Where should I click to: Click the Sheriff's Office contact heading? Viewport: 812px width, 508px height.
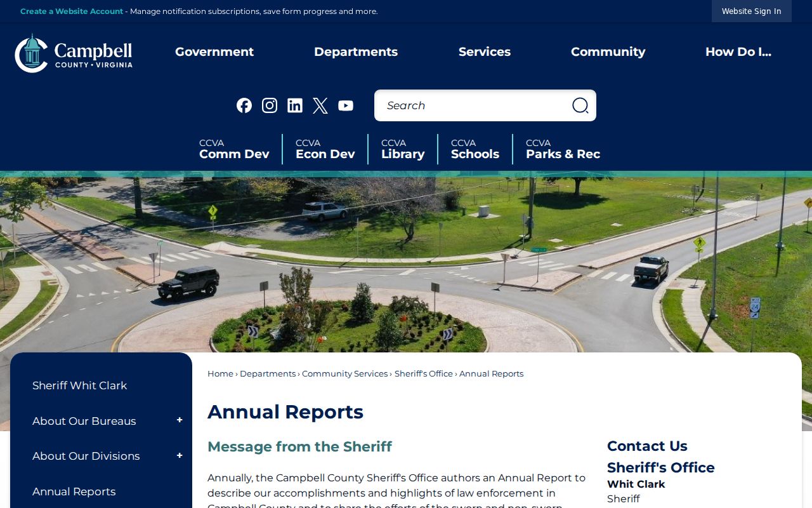coord(661,467)
